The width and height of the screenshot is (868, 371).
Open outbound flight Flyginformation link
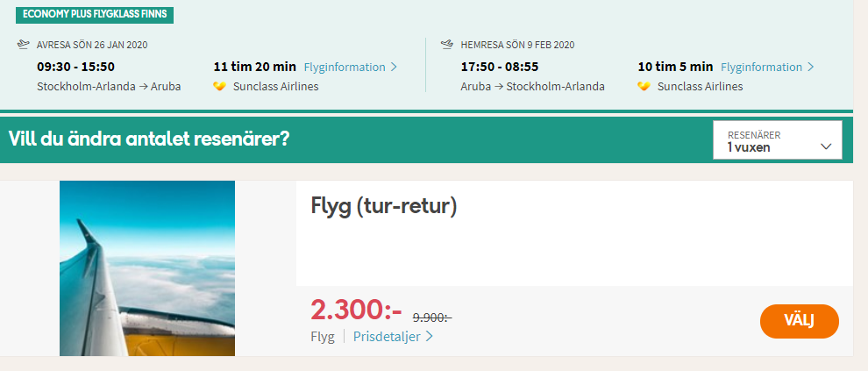pos(345,67)
